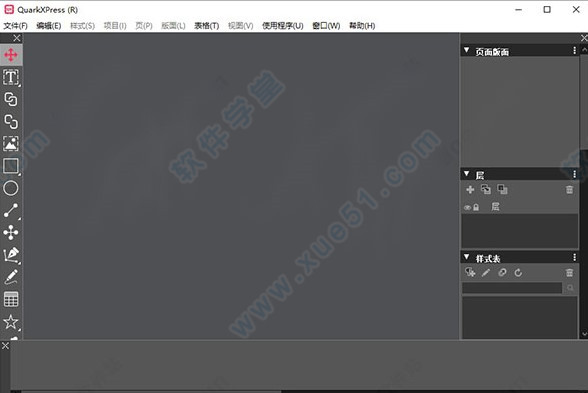The width and height of the screenshot is (588, 393).
Task: Open the 页面版面 panel options menu
Action: pyautogui.click(x=574, y=50)
